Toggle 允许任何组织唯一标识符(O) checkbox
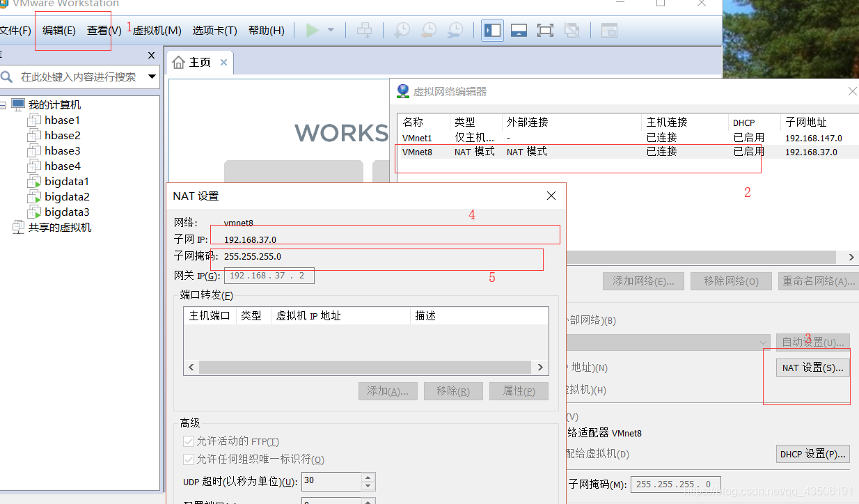 click(189, 459)
